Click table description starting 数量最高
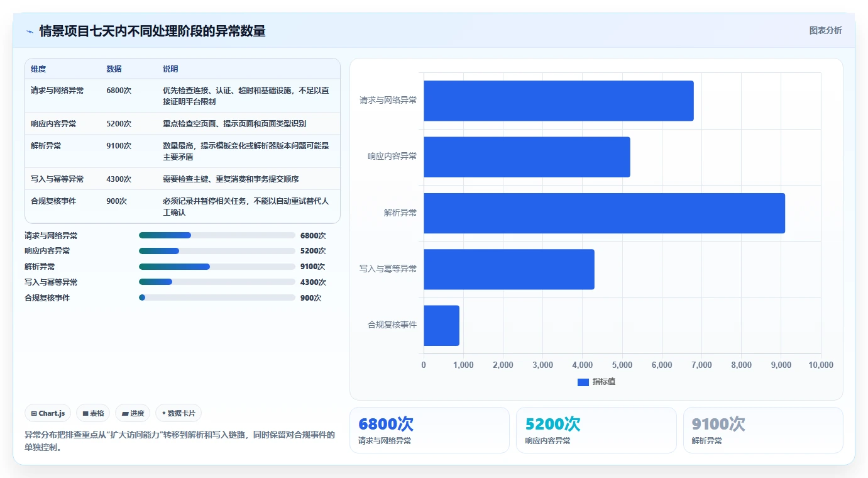The height and width of the screenshot is (478, 868). click(246, 152)
